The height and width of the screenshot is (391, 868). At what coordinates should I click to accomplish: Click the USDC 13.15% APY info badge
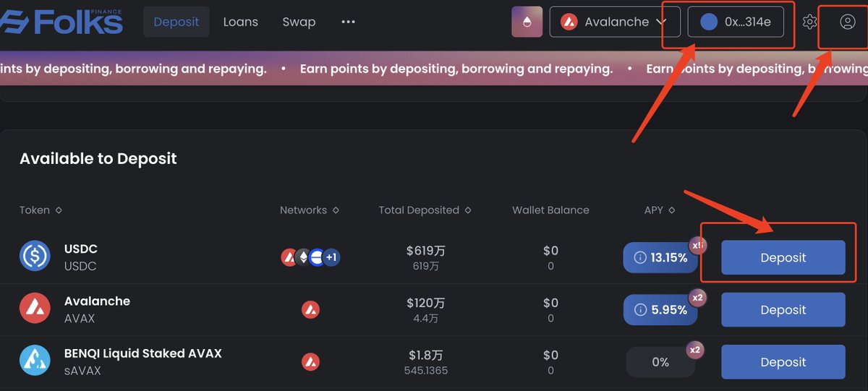pos(660,257)
